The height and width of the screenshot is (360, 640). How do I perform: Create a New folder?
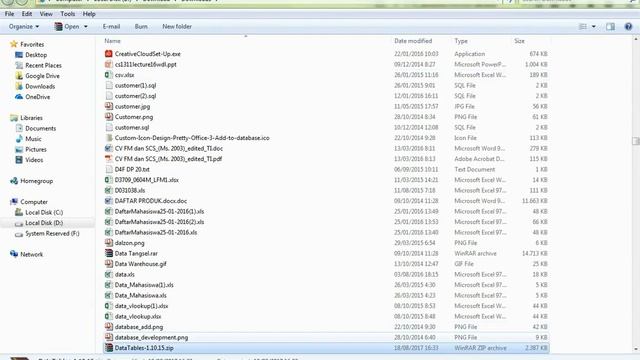coord(177,27)
